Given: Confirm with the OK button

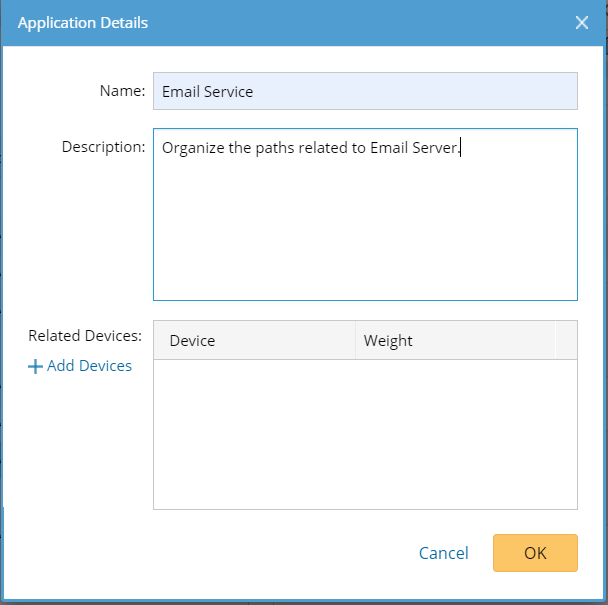Looking at the screenshot, I should point(535,553).
